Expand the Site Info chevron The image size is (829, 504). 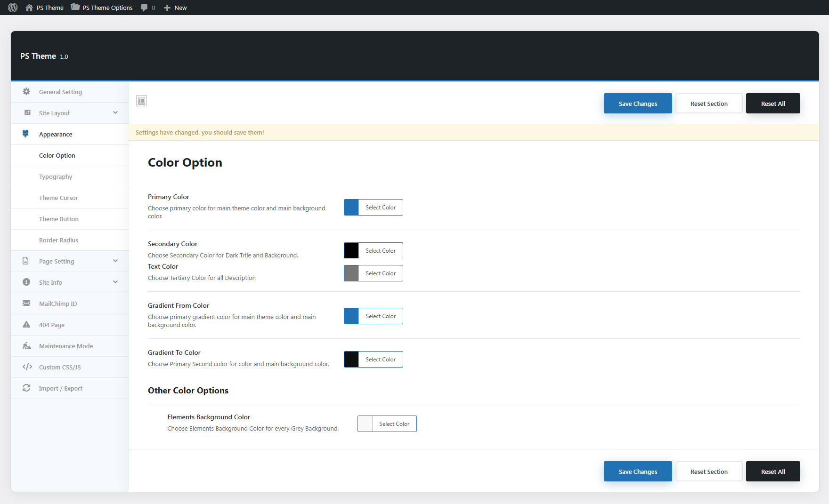click(x=115, y=282)
